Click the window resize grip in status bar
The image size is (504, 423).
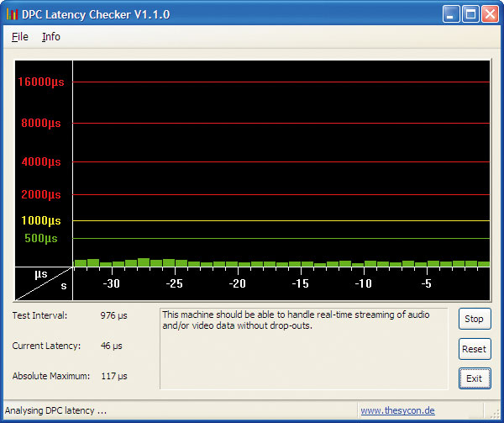coord(496,414)
